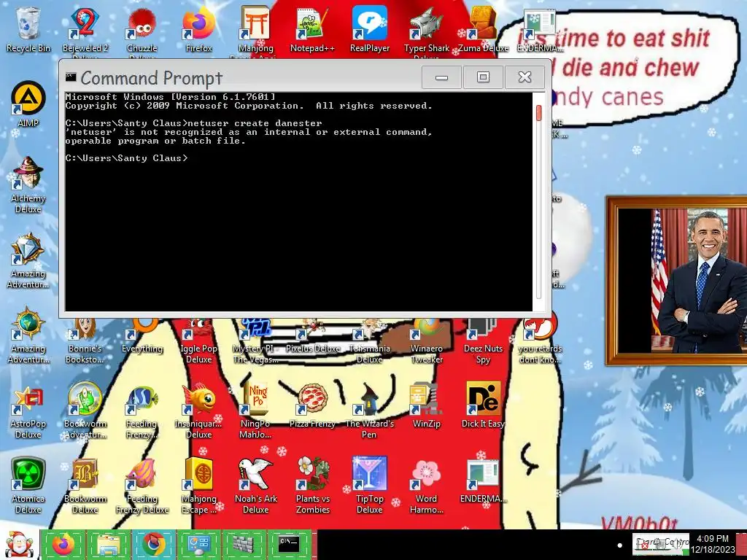The image size is (747, 560).
Task: Minimize the Command Prompt window
Action: (x=441, y=77)
